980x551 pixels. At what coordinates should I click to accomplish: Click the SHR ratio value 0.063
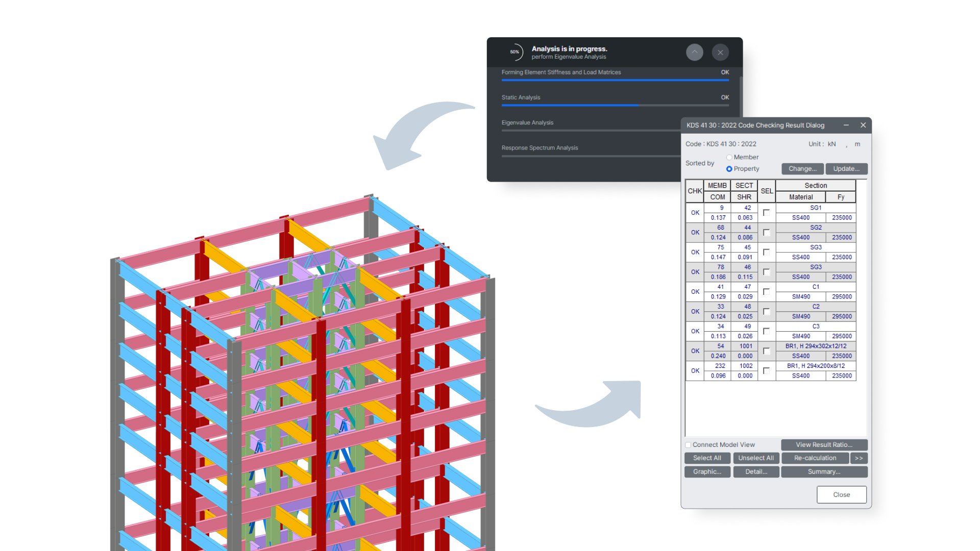click(x=745, y=218)
